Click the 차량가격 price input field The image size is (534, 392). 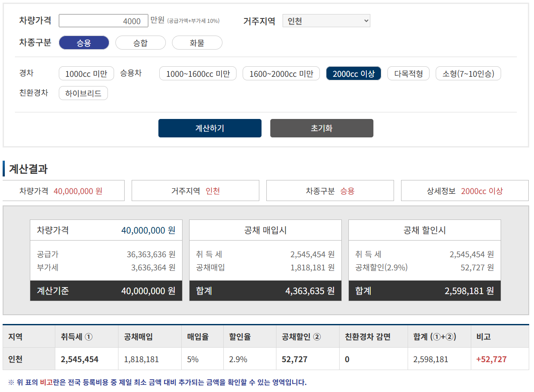tap(104, 20)
